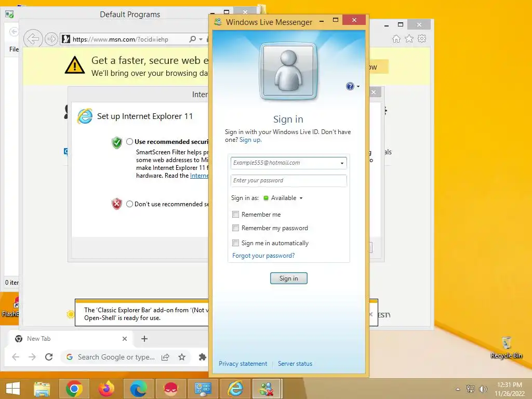The image size is (532, 399).
Task: Open Firefox from the taskbar
Action: (x=106, y=389)
